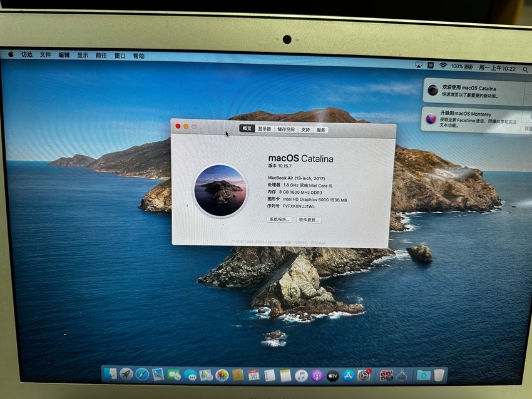This screenshot has width=532, height=399.
Task: Open FaceTime in the Dock
Action: pyautogui.click(x=174, y=375)
